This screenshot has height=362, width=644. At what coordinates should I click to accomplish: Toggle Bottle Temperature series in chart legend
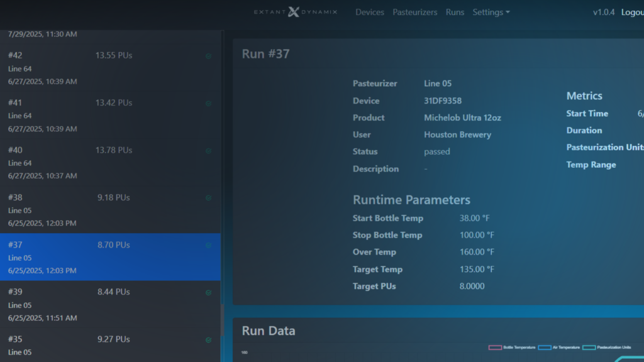[x=519, y=348]
